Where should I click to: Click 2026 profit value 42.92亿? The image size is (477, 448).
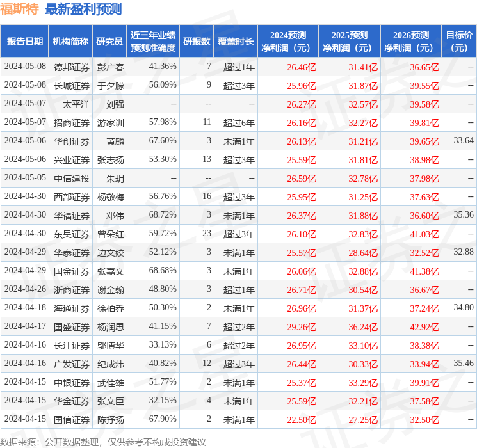(424, 327)
